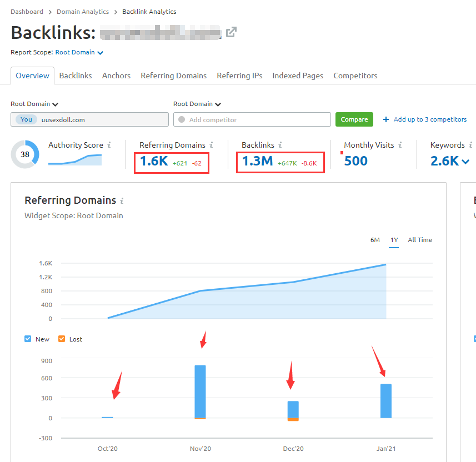Screen dimensions: 476x462
Task: Open the Root Domain dropdown above your domain
Action: (35, 104)
